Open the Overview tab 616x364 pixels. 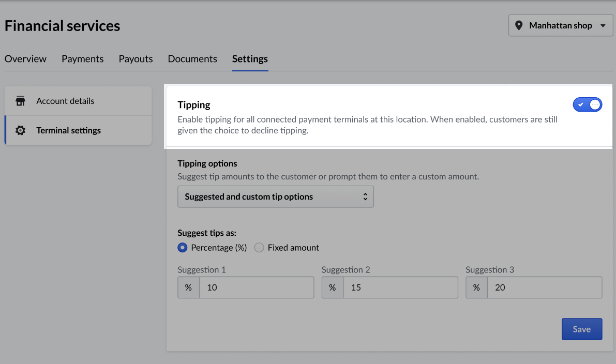25,59
